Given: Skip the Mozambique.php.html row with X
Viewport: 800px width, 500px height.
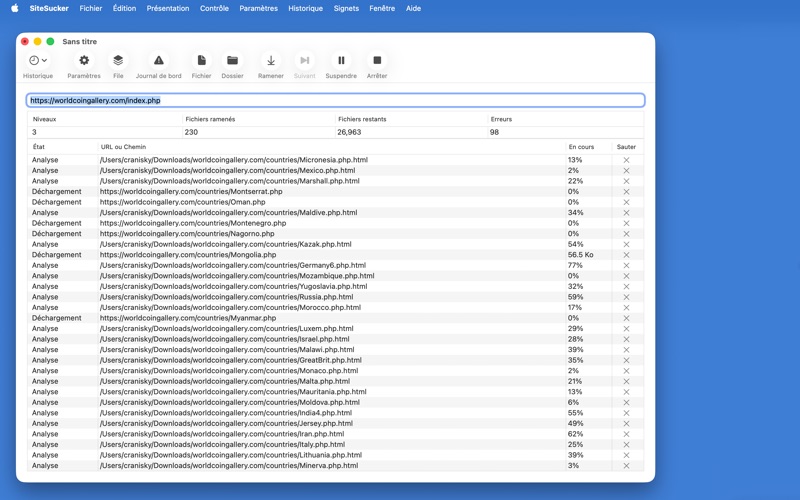Looking at the screenshot, I should (626, 276).
